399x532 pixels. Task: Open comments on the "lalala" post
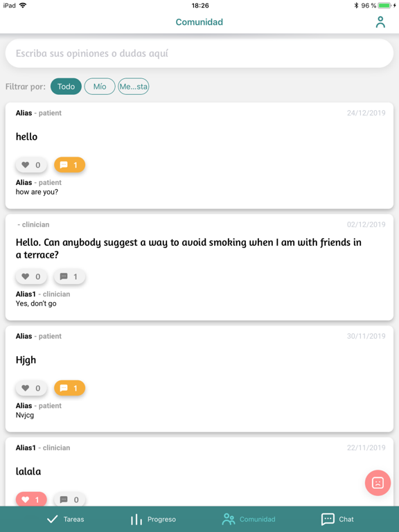[69, 499]
